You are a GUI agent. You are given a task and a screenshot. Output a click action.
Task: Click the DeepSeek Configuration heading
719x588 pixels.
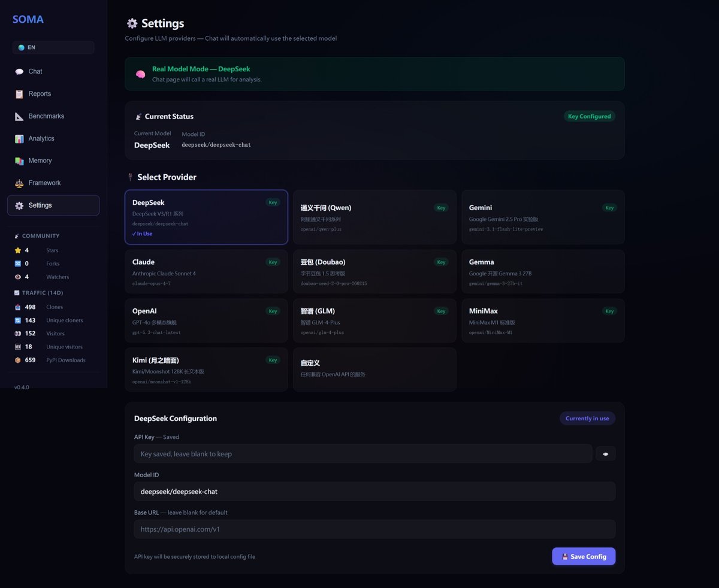(176, 419)
